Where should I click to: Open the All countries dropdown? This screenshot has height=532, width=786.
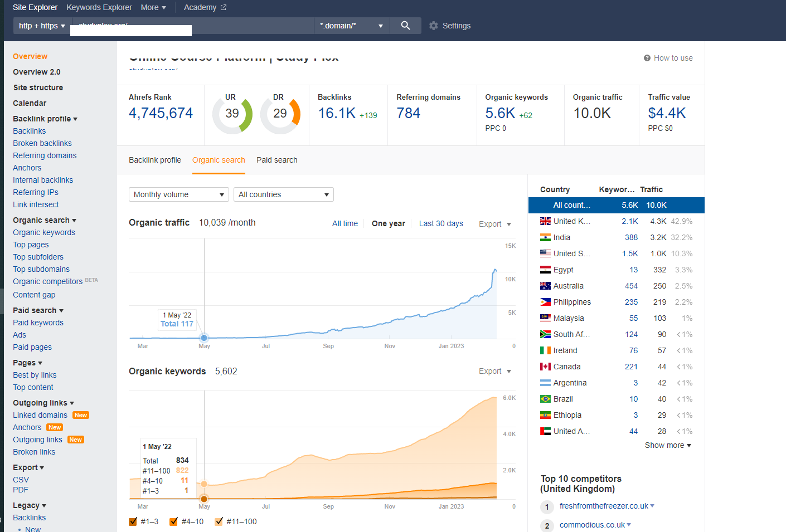[284, 194]
